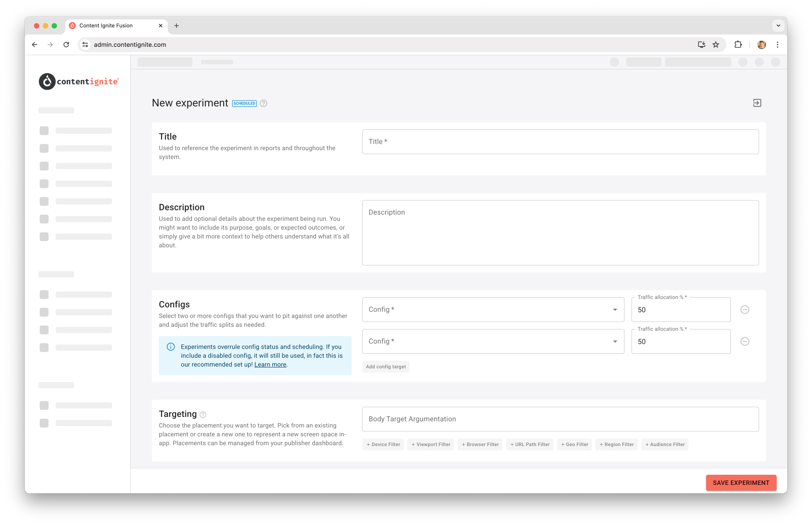Add a Viewport Filter

[x=431, y=444]
